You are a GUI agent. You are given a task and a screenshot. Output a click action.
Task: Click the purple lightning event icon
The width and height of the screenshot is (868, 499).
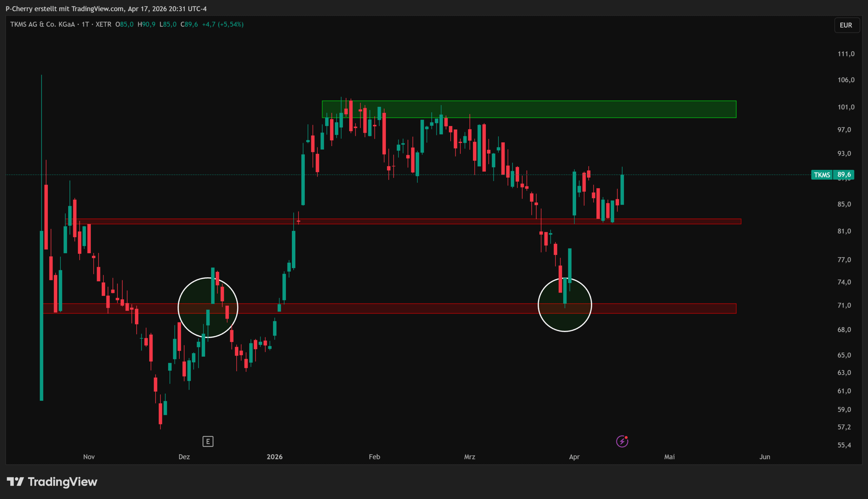622,441
